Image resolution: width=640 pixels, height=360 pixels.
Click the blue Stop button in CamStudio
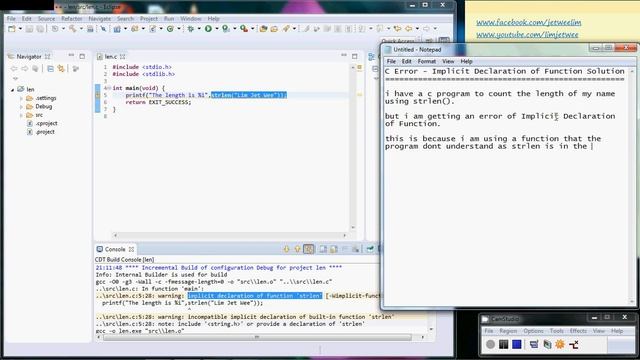click(517, 344)
